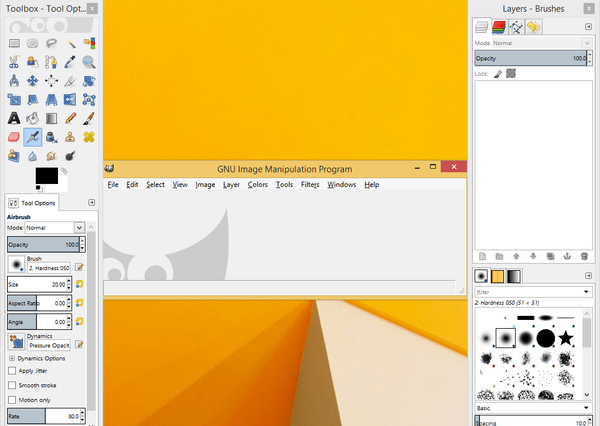Image resolution: width=600 pixels, height=426 pixels.
Task: Select the Scissors Select tool
Action: pyautogui.click(x=14, y=62)
